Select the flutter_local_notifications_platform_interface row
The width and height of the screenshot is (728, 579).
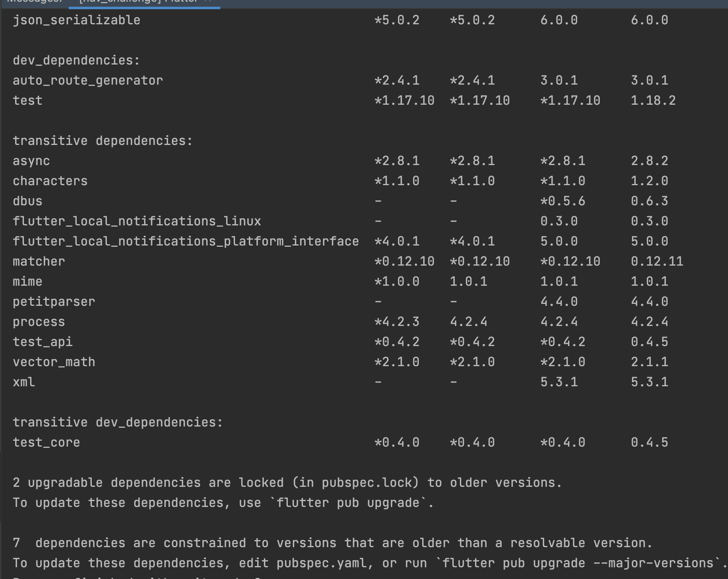click(x=186, y=241)
